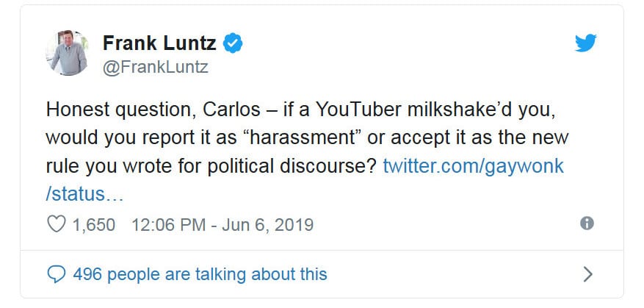
Task: Follow the twitter.com/gaywonk link
Action: (474, 165)
